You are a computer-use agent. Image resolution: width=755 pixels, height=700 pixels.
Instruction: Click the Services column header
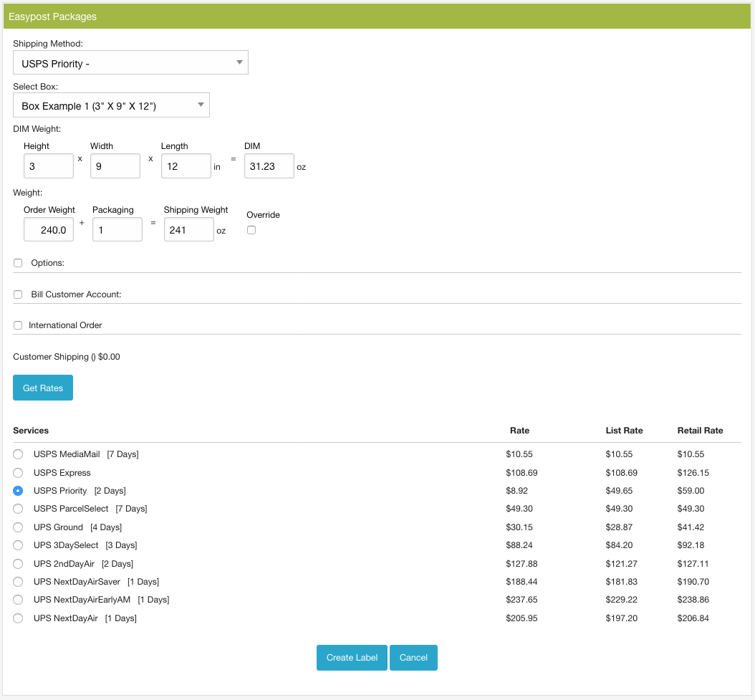[x=31, y=431]
